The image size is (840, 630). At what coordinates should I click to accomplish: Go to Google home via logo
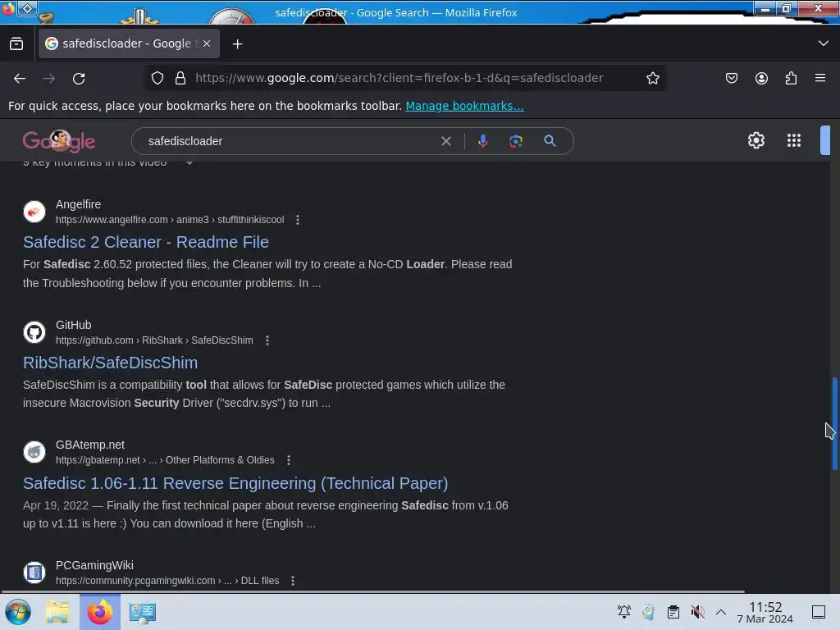click(x=59, y=141)
